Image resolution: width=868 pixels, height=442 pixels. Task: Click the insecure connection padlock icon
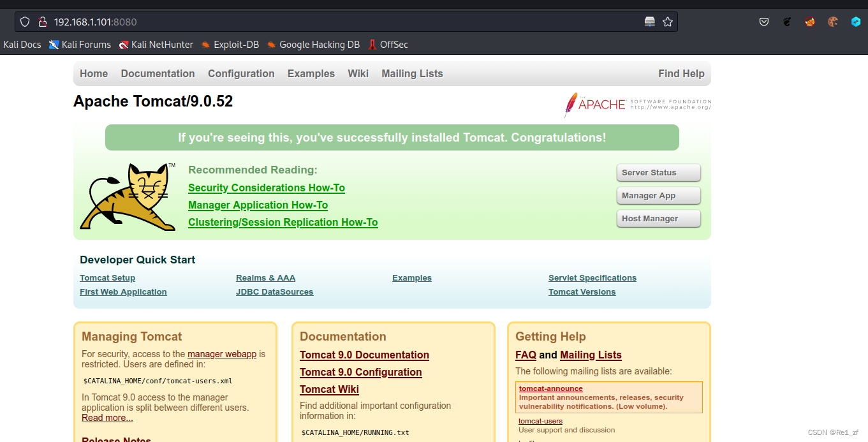43,22
